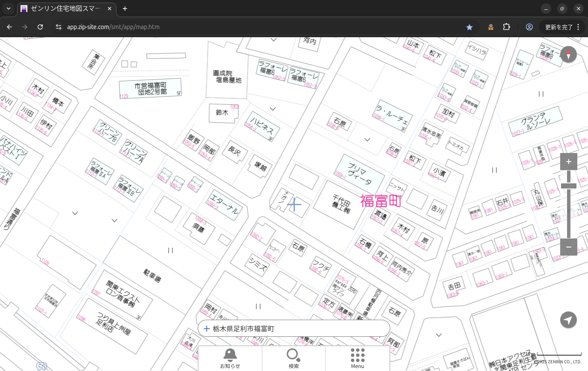The image size is (588, 371).
Task: Click the グランテルソーレ building
Action: click(x=535, y=121)
